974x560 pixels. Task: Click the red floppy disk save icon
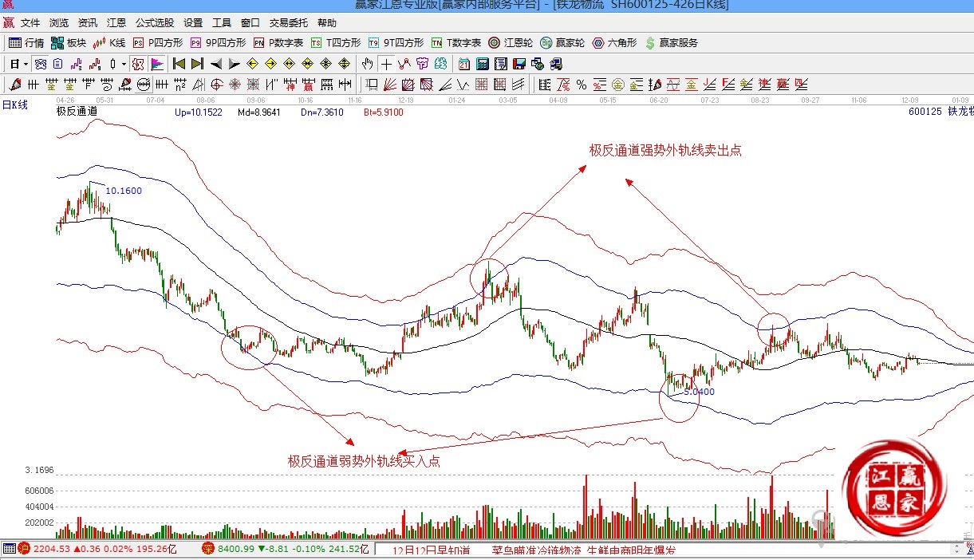tap(519, 64)
